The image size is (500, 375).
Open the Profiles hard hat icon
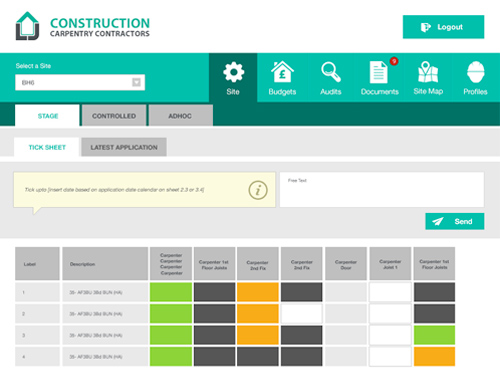click(475, 72)
